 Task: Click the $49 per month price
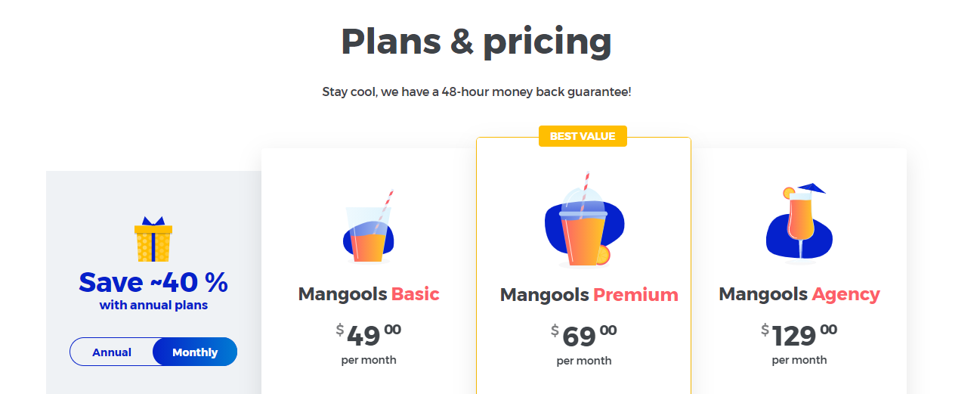(x=369, y=343)
